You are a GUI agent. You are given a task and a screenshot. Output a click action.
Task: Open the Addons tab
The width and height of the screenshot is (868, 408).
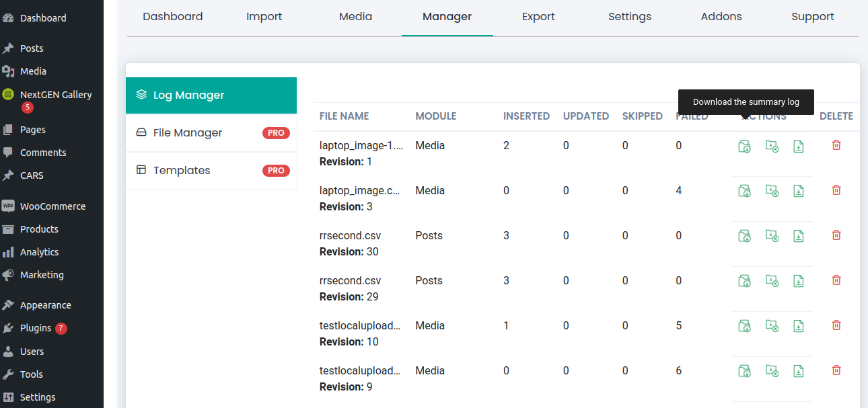tap(721, 17)
